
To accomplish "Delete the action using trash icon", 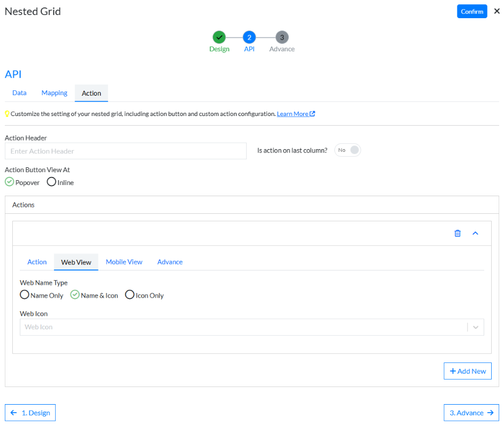I will coord(457,233).
